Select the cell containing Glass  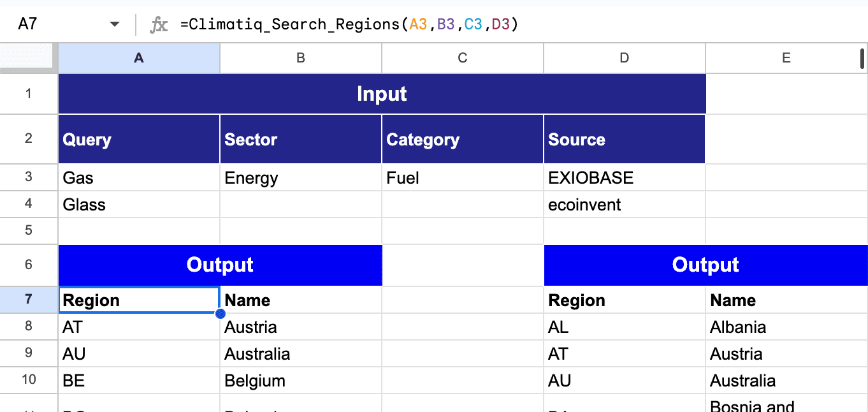(138, 204)
